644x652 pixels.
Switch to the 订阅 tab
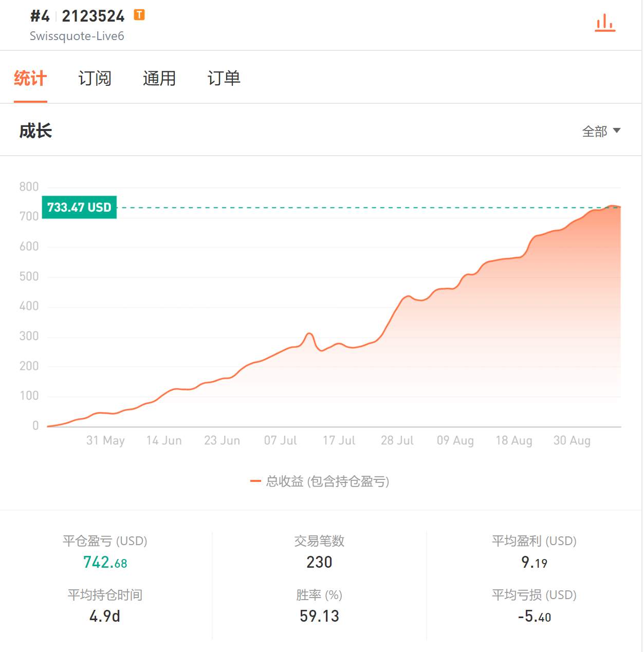click(95, 78)
